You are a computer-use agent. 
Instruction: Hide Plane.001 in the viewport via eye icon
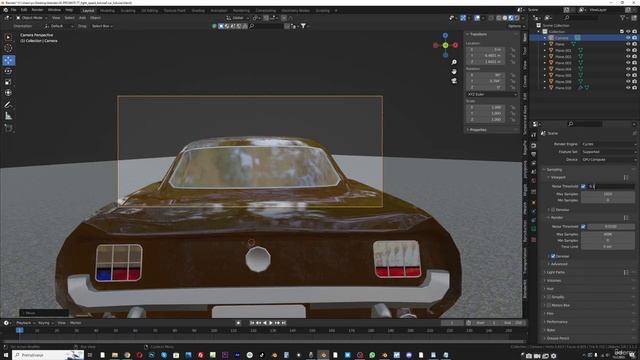point(628,50)
